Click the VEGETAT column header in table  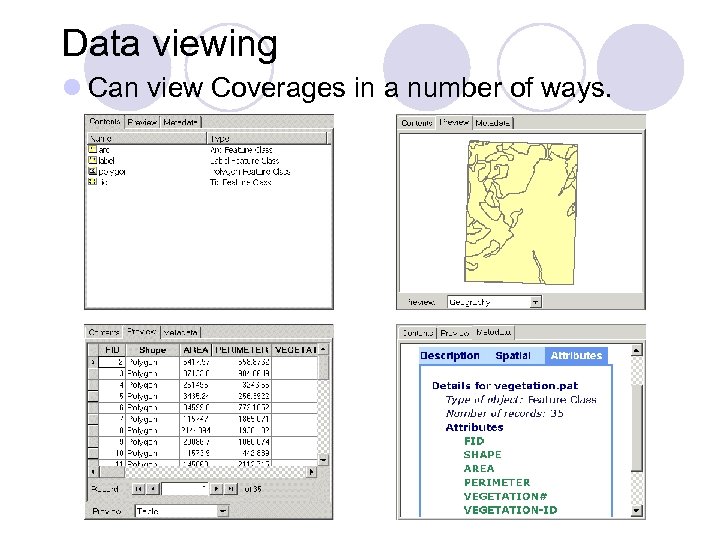[295, 350]
